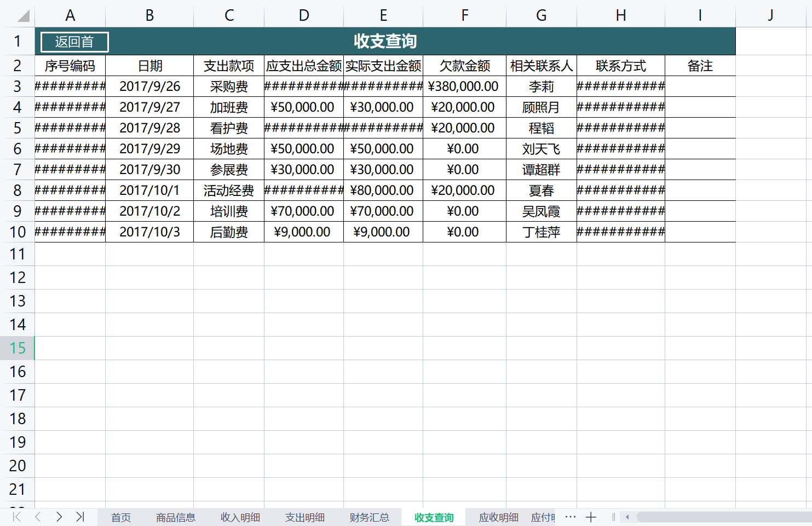Jump to last sheet tab arrow
The height and width of the screenshot is (526, 812).
pos(80,517)
